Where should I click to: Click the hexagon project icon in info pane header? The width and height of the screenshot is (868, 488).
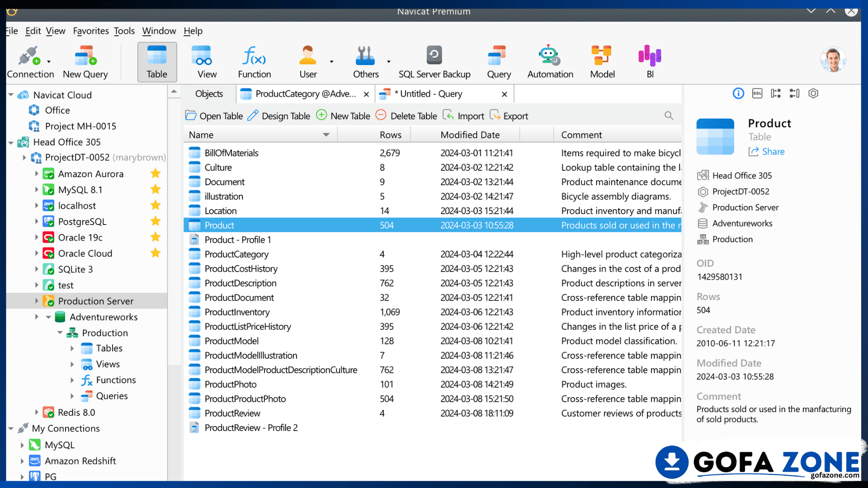coord(813,94)
